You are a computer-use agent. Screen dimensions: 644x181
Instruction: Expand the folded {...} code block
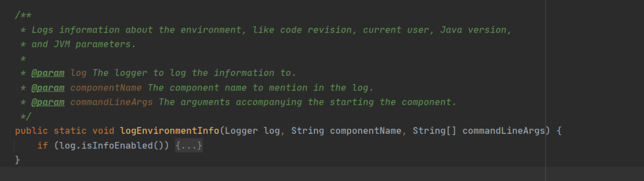(189, 146)
